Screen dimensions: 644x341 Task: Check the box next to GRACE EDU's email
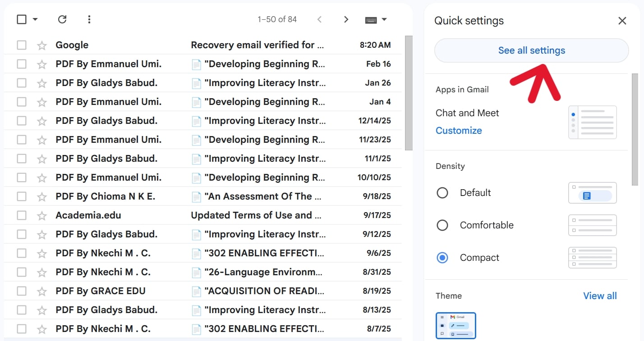pyautogui.click(x=21, y=291)
